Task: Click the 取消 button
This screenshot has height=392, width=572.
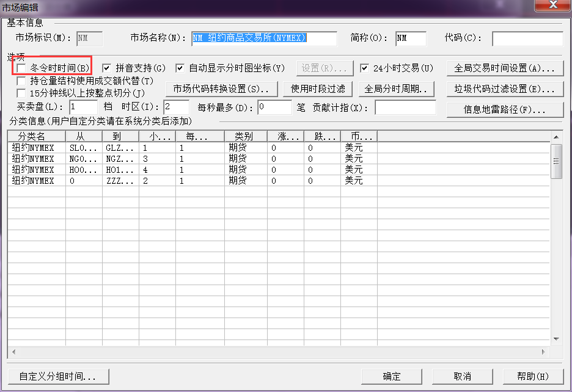Action: click(463, 377)
